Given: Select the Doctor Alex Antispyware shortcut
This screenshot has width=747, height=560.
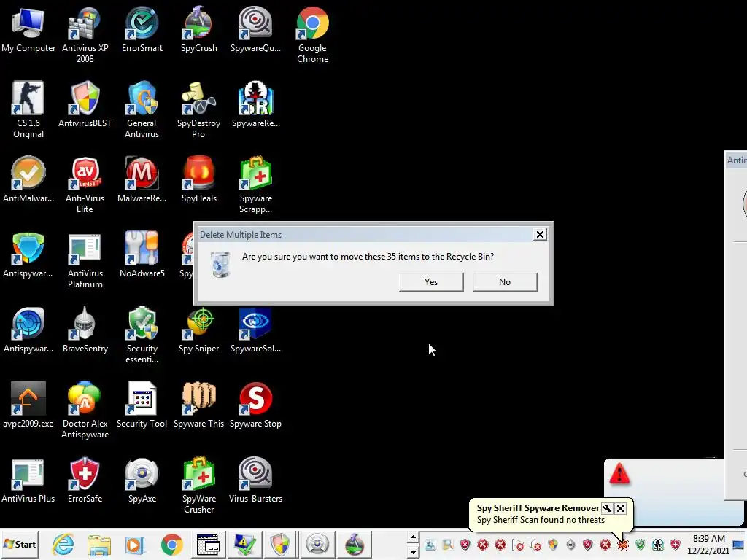Looking at the screenshot, I should tap(85, 411).
